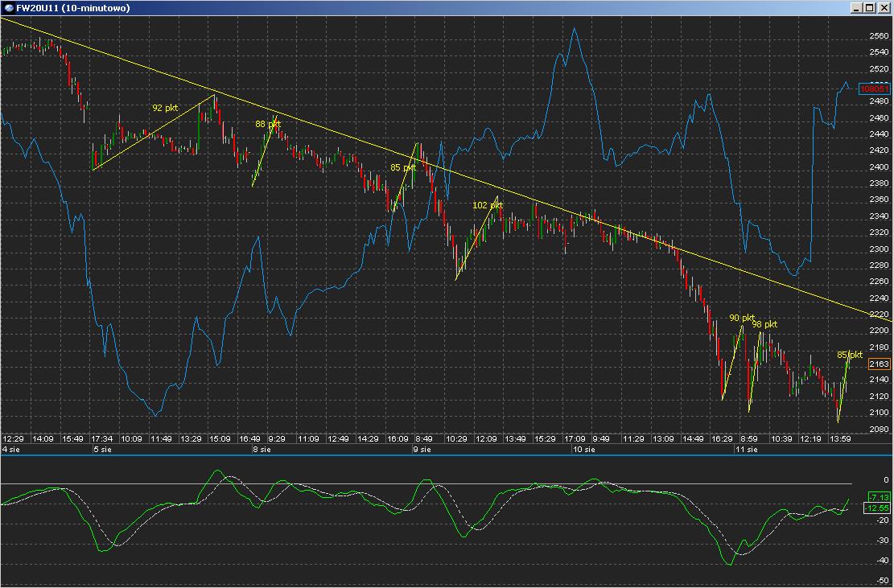Maximize the FW20U11 chart window
The image size is (894, 588).
coord(869,7)
